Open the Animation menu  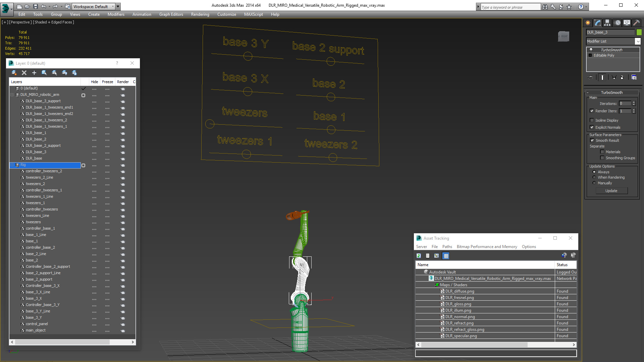click(x=142, y=14)
